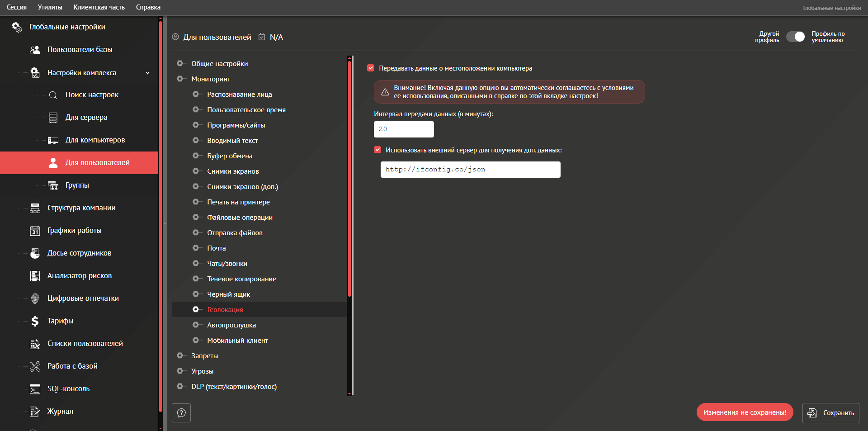Click the dollar sign Тарифы icon

[x=35, y=321]
